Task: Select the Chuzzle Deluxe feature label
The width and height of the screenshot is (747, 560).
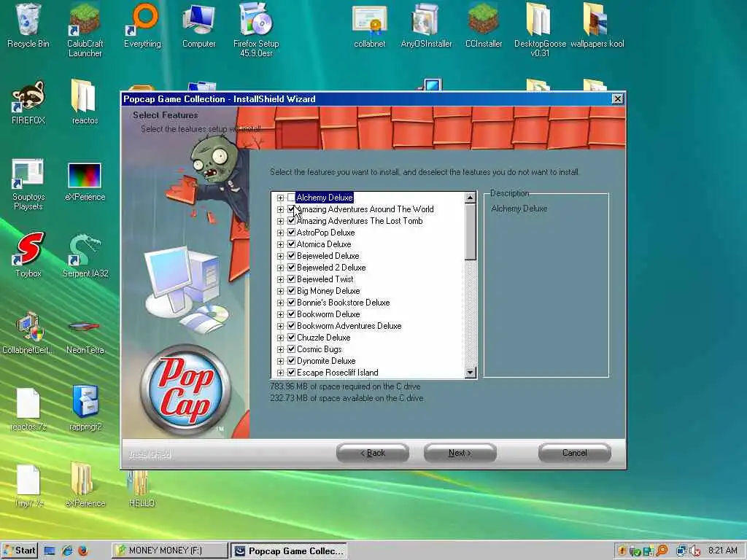Action: tap(323, 338)
